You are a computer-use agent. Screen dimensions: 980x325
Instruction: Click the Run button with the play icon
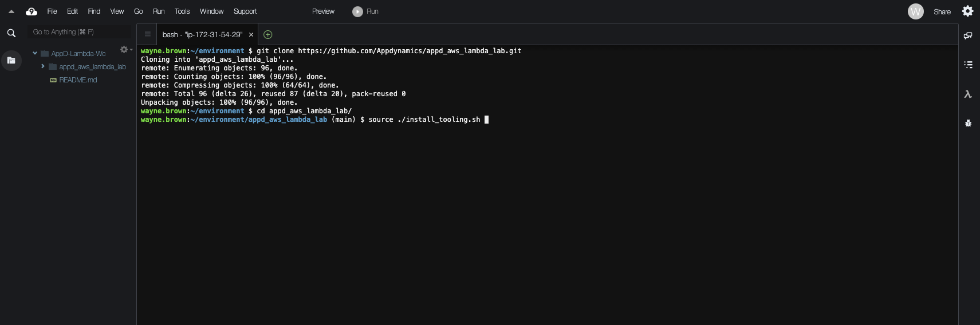point(365,11)
